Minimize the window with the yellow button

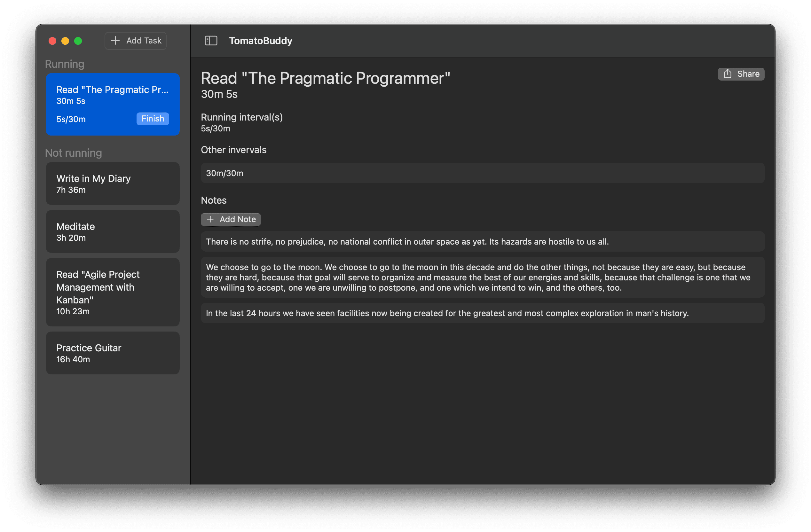tap(65, 41)
